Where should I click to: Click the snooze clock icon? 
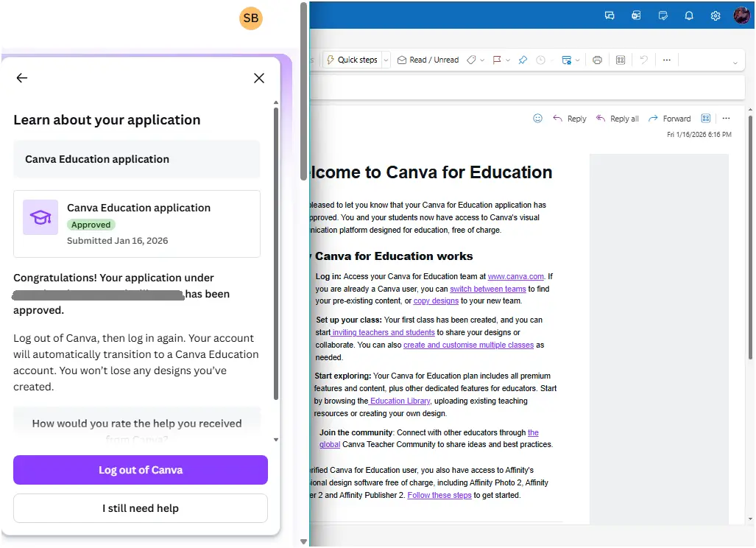point(541,60)
